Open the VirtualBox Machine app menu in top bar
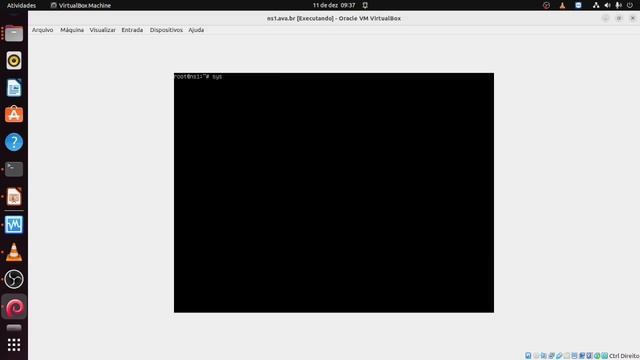The image size is (640, 360). 80,5
